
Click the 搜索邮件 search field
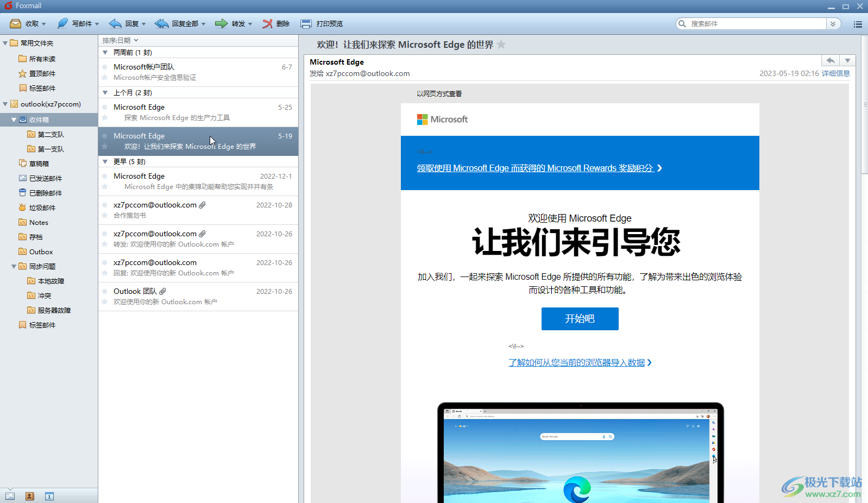(x=757, y=24)
